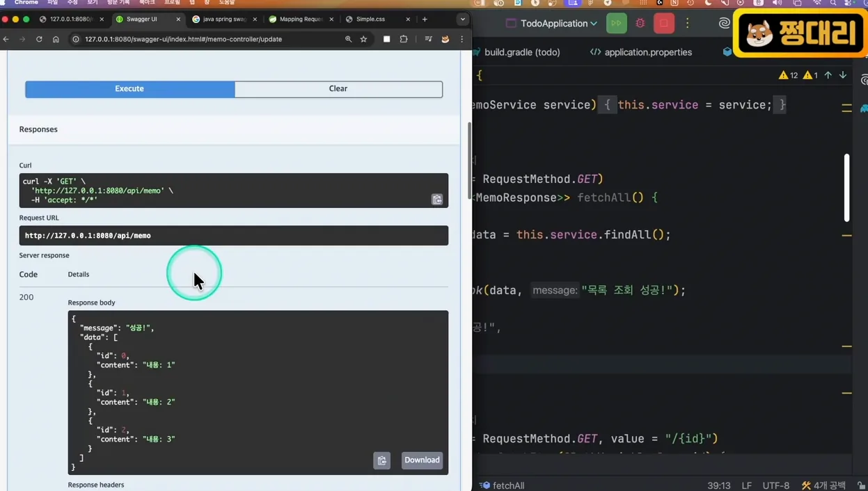The width and height of the screenshot is (868, 491).
Task: Close the Swagger UI tab
Action: [178, 19]
